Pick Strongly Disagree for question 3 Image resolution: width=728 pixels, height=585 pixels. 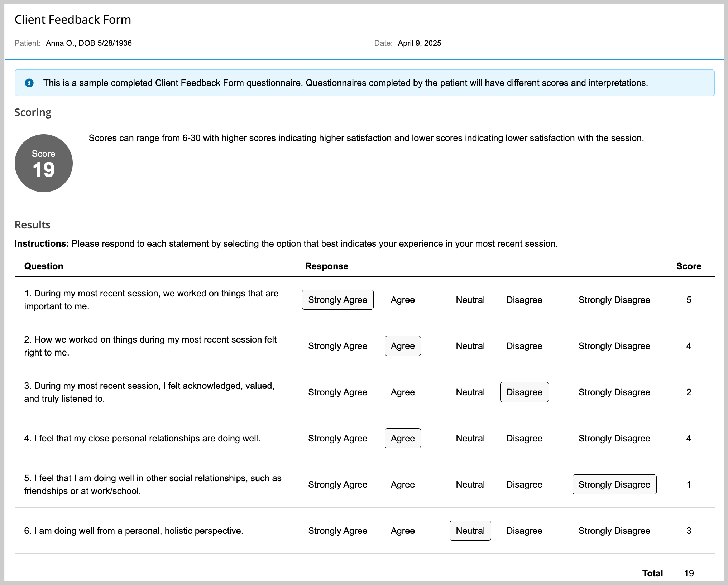614,392
